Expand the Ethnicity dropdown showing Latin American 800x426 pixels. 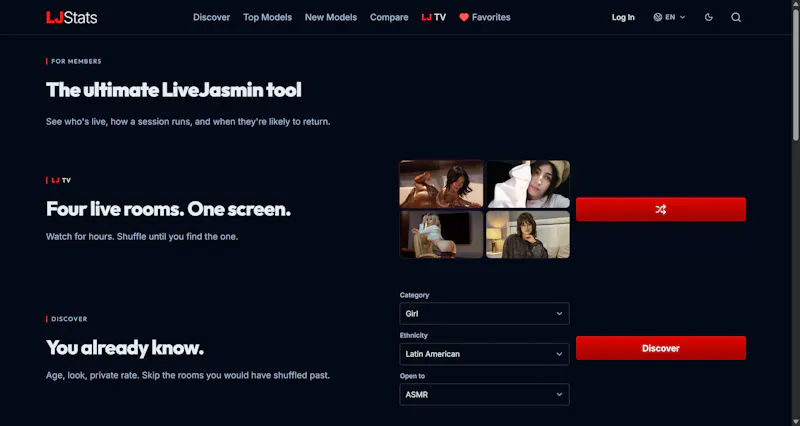click(x=484, y=354)
